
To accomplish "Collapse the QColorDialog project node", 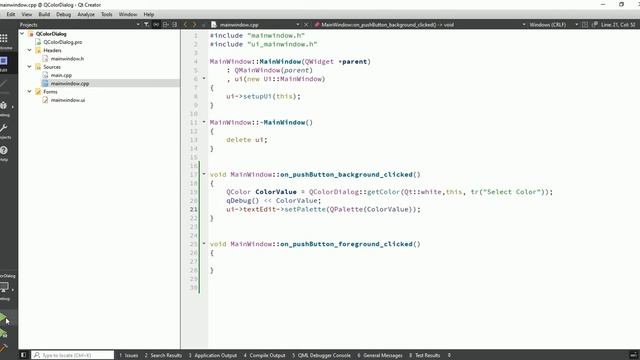I will (22, 34).
